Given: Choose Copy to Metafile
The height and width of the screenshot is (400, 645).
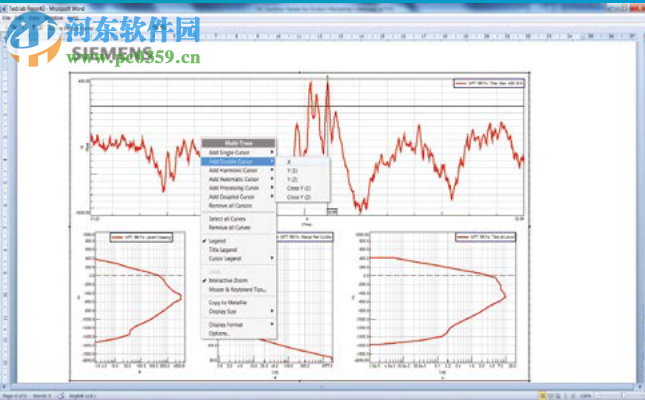Looking at the screenshot, I should pyautogui.click(x=238, y=302).
